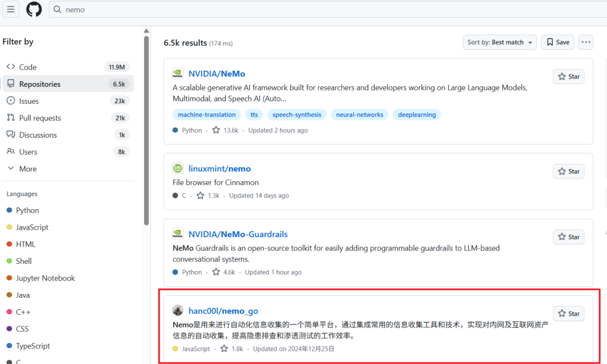The height and width of the screenshot is (364, 607).
Task: Star the linuxmint/nemo repository
Action: (569, 171)
